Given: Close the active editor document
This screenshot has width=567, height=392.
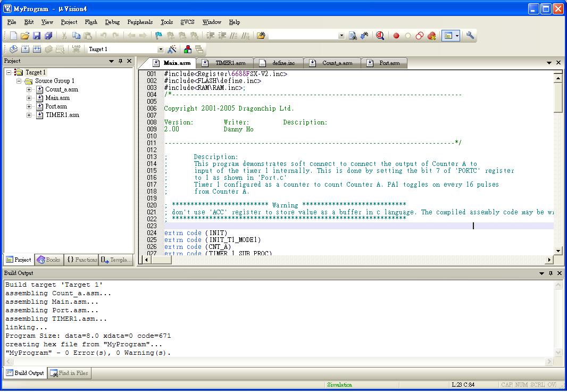Looking at the screenshot, I should (x=558, y=63).
